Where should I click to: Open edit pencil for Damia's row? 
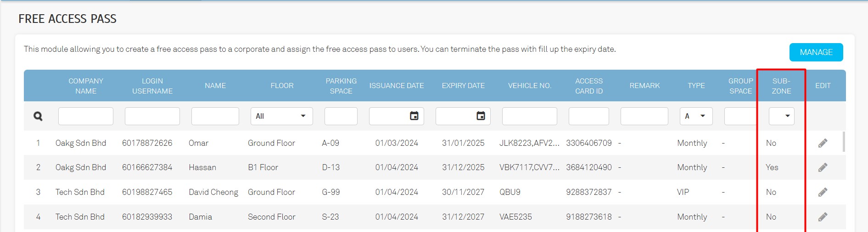click(823, 217)
